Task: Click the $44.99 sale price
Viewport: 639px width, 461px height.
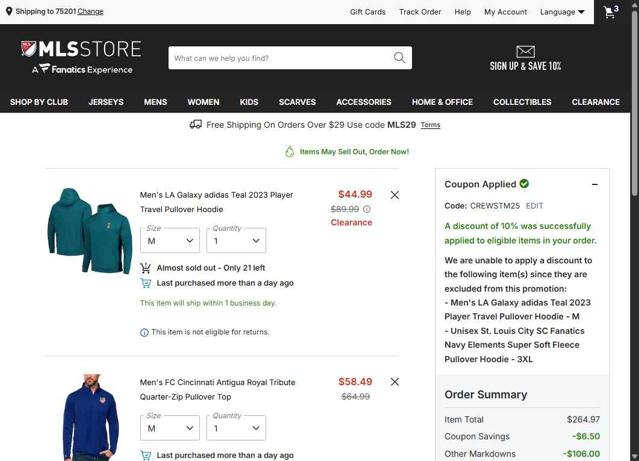Action: (x=355, y=194)
